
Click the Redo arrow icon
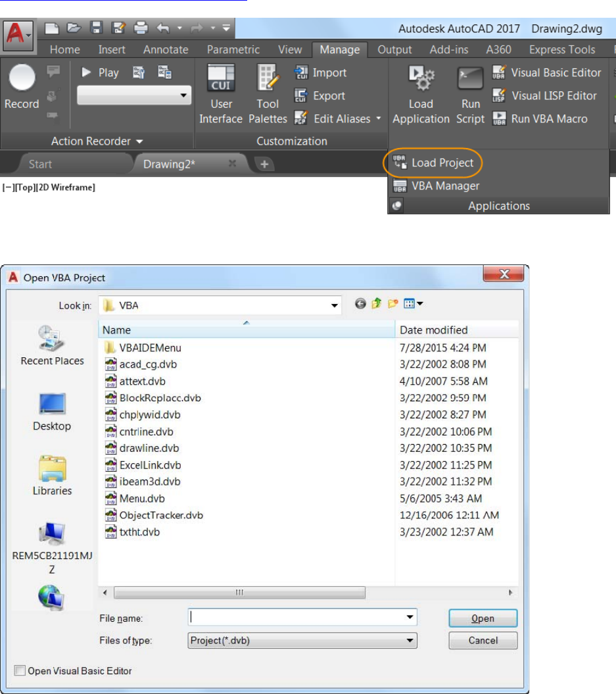[x=197, y=28]
